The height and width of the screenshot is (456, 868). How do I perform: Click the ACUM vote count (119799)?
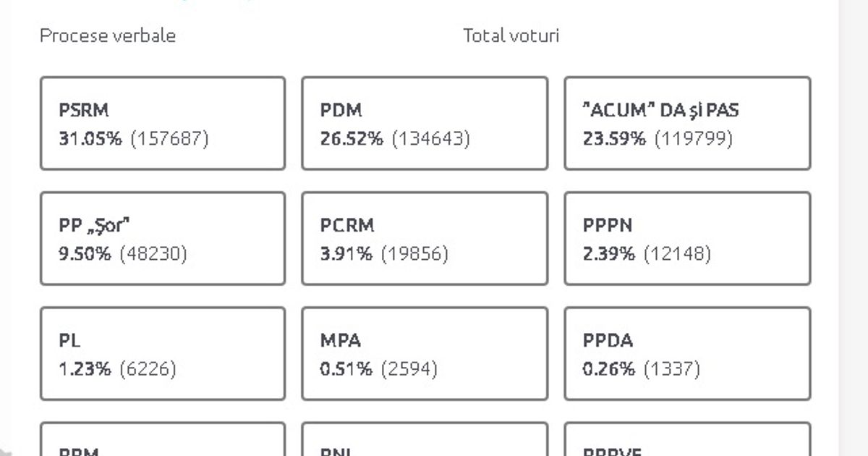pyautogui.click(x=694, y=138)
